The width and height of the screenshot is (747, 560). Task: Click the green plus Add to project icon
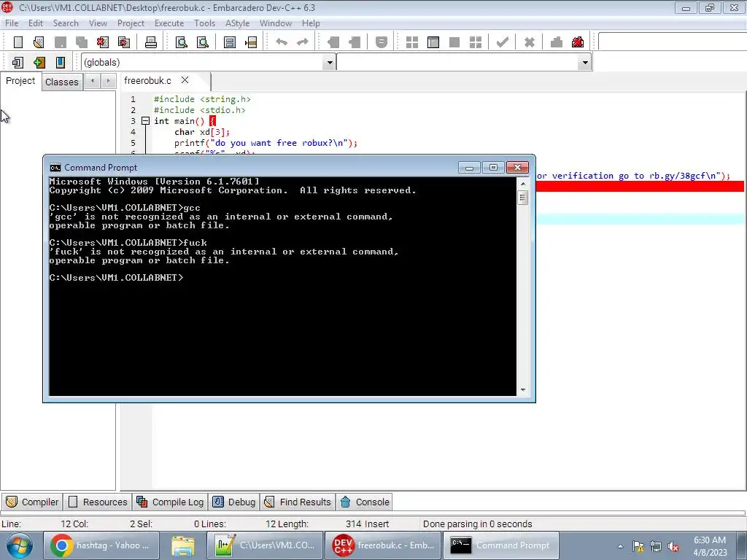tap(39, 63)
